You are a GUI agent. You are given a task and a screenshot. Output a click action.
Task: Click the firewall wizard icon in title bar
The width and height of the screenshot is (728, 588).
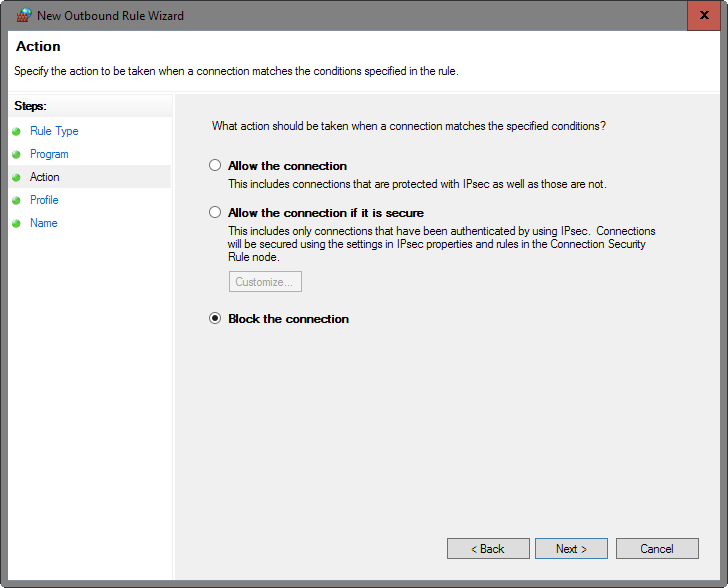click(x=24, y=15)
